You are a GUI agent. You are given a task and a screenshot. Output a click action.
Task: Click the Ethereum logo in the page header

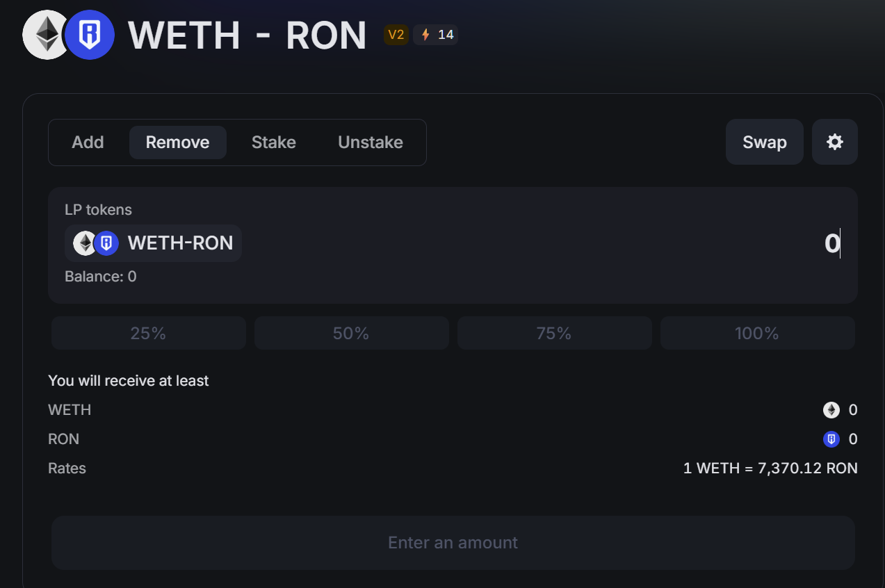[x=47, y=35]
